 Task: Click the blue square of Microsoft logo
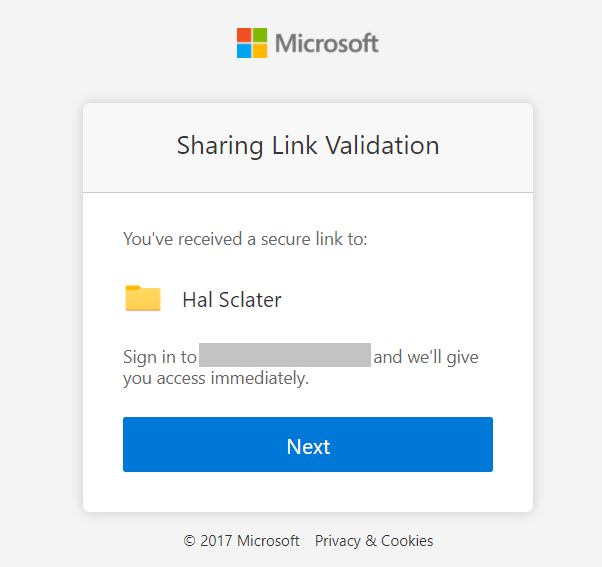(244, 51)
